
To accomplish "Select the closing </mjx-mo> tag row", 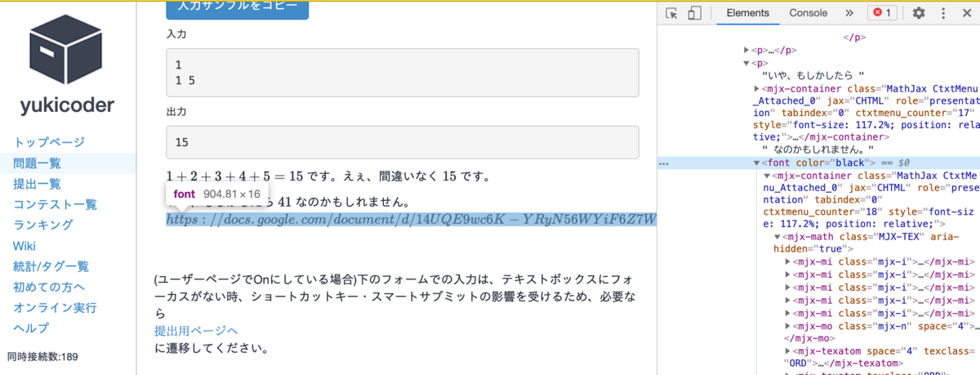I will point(808,337).
